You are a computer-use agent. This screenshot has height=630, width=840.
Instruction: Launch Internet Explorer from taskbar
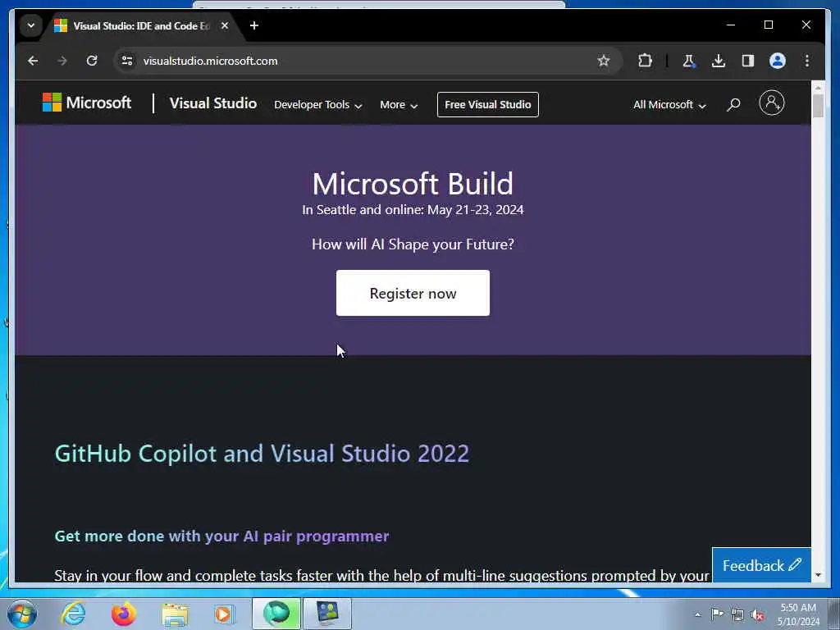coord(73,614)
